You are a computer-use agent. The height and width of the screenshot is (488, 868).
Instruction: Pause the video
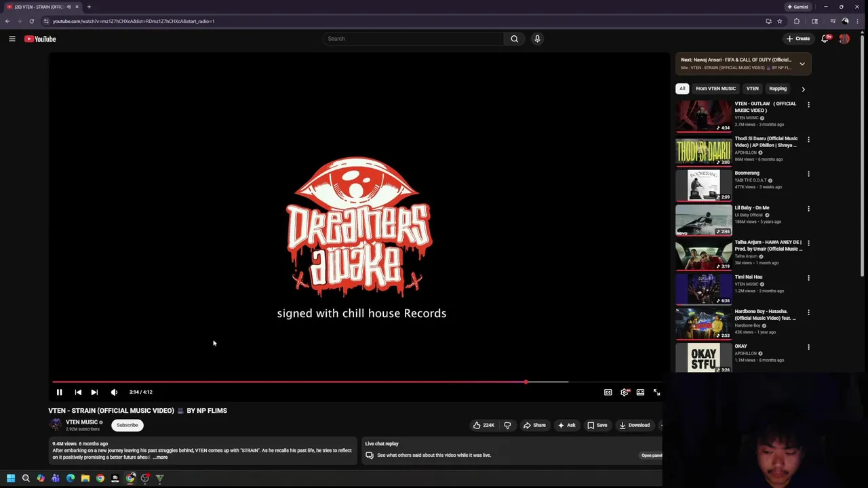coord(59,392)
